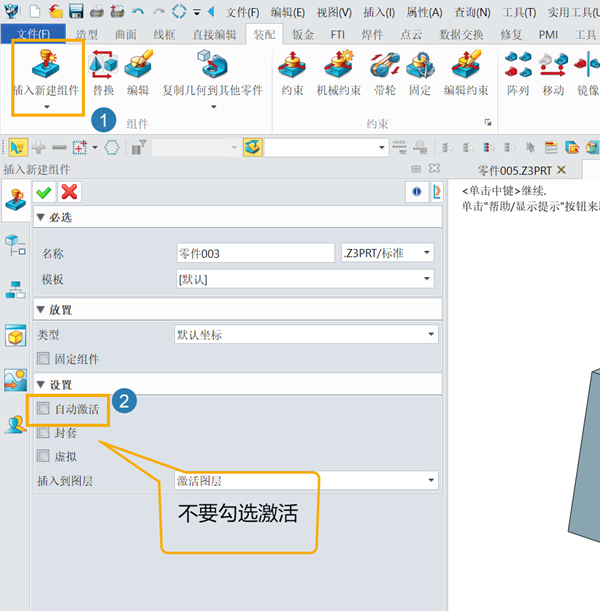Click the 名称 input field 零件003

256,253
